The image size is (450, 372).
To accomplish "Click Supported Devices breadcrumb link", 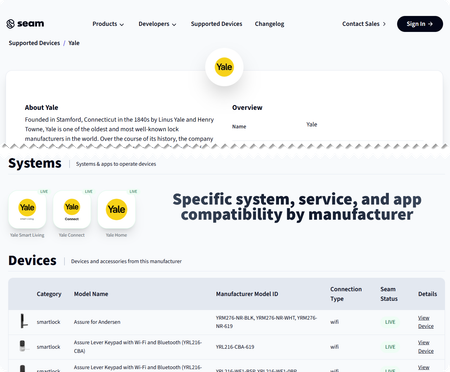I will [34, 43].
